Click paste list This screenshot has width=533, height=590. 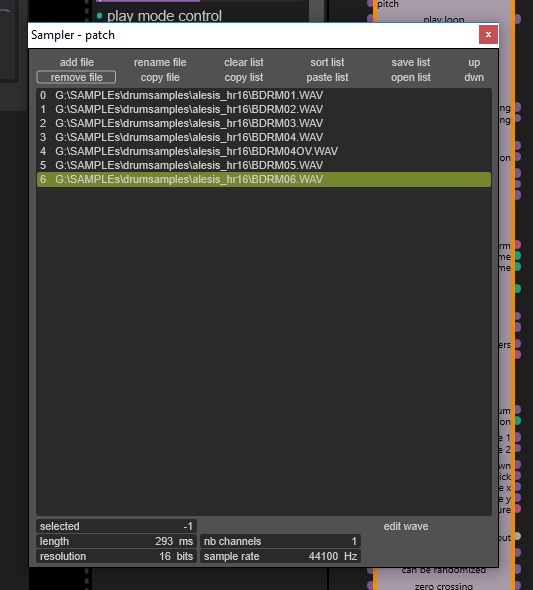[327, 77]
